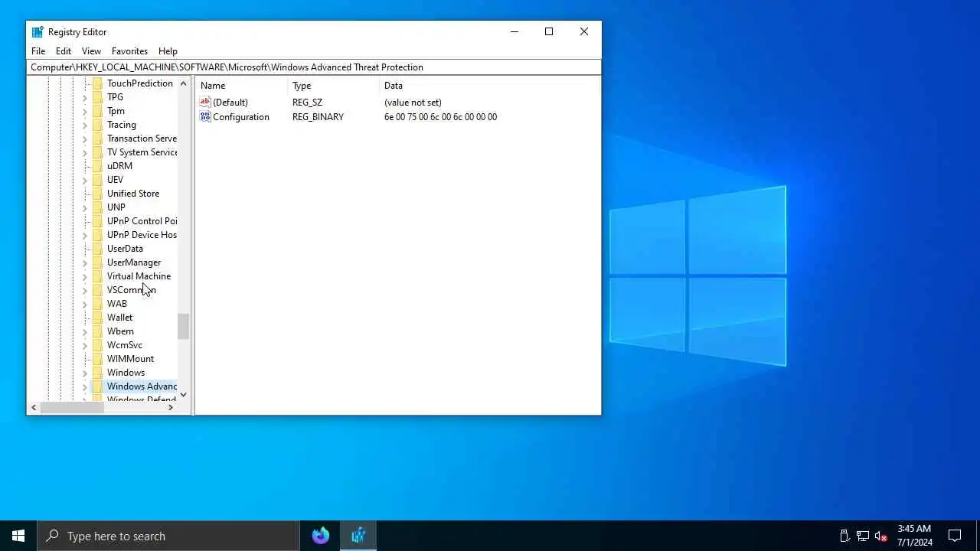Click the horizontal scroll left arrow

[34, 408]
